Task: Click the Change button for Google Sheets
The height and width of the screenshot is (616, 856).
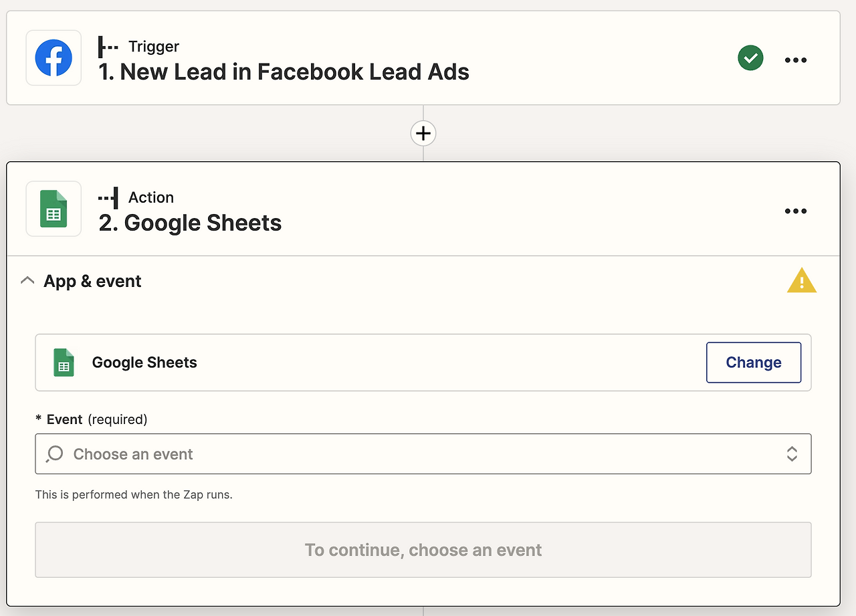Action: pos(753,363)
